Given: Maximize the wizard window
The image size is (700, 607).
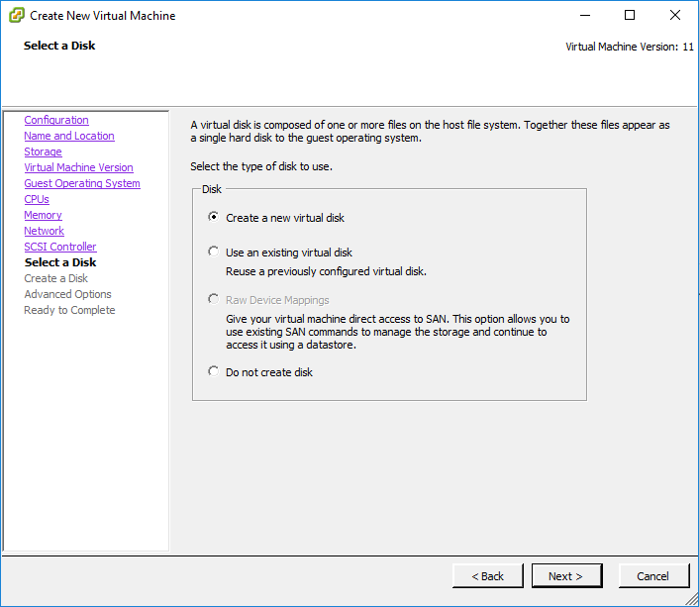Looking at the screenshot, I should [x=630, y=15].
